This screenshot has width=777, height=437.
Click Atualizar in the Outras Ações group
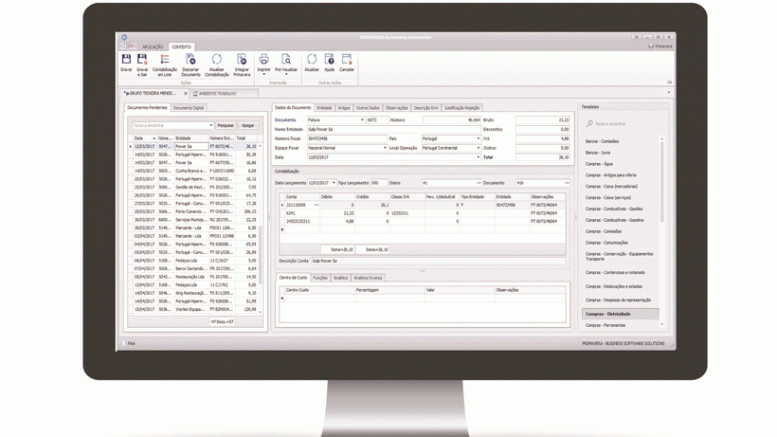pos(312,59)
